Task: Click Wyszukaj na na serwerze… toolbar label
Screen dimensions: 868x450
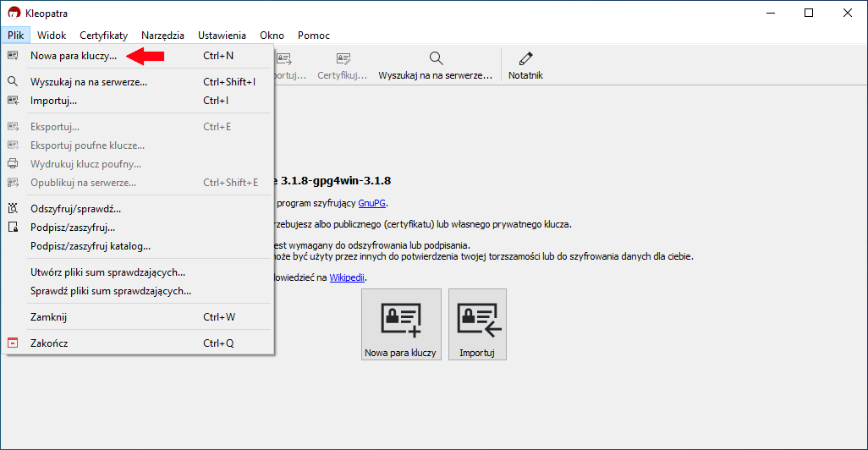Action: click(x=435, y=75)
